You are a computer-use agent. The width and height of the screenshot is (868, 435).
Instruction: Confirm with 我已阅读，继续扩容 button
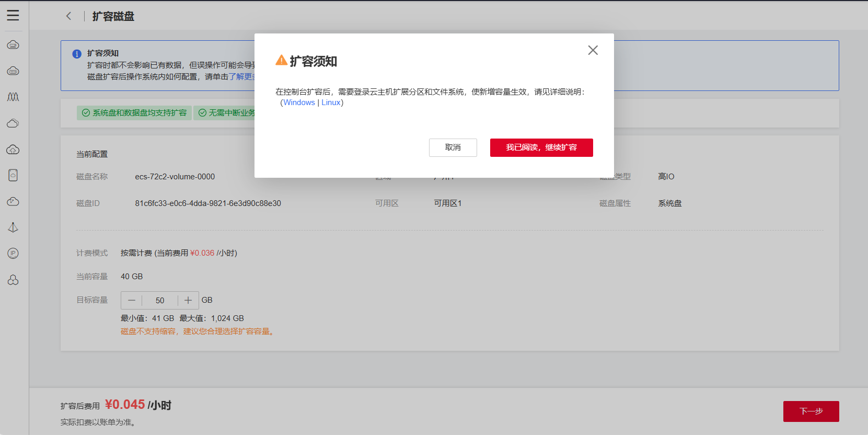point(541,147)
